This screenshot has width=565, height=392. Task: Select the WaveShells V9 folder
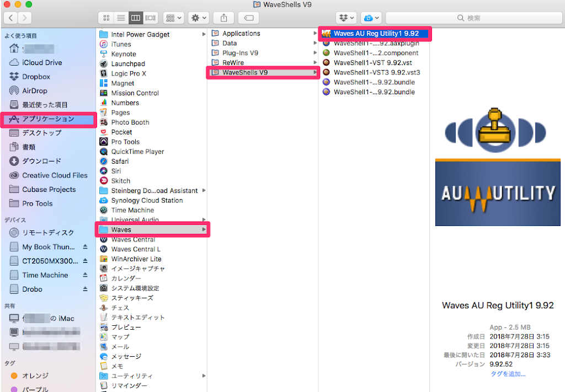click(263, 72)
